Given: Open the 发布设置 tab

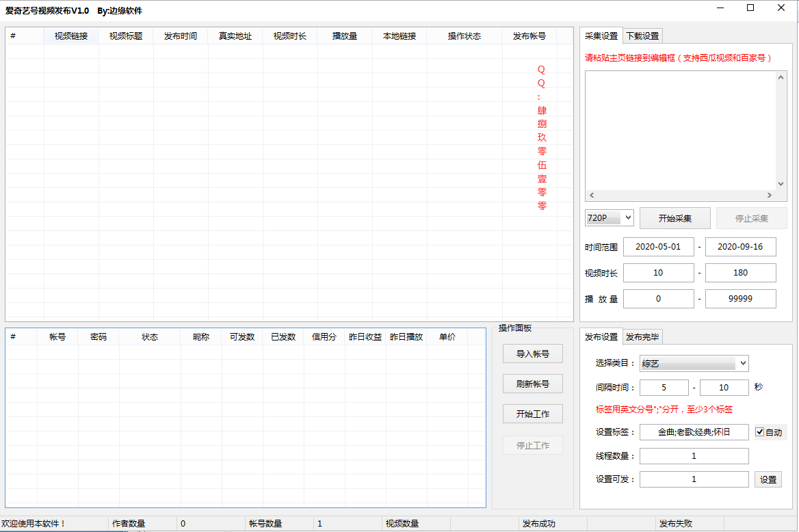Looking at the screenshot, I should point(601,337).
